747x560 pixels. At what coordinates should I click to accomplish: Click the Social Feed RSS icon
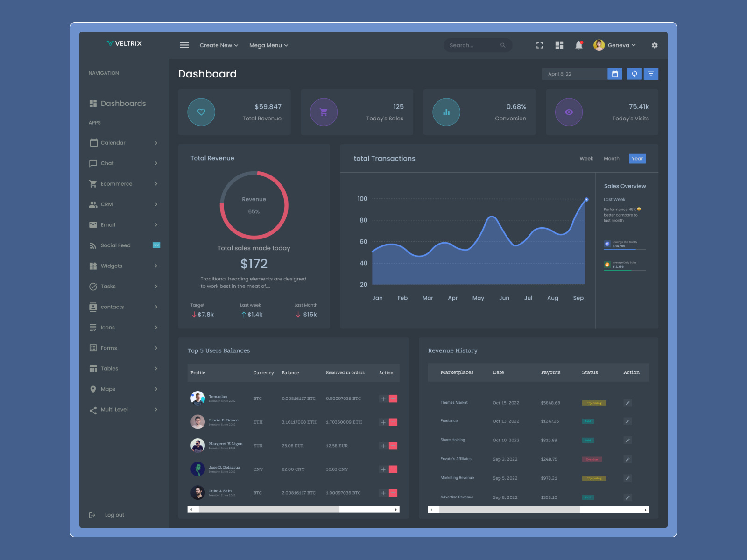click(x=93, y=245)
